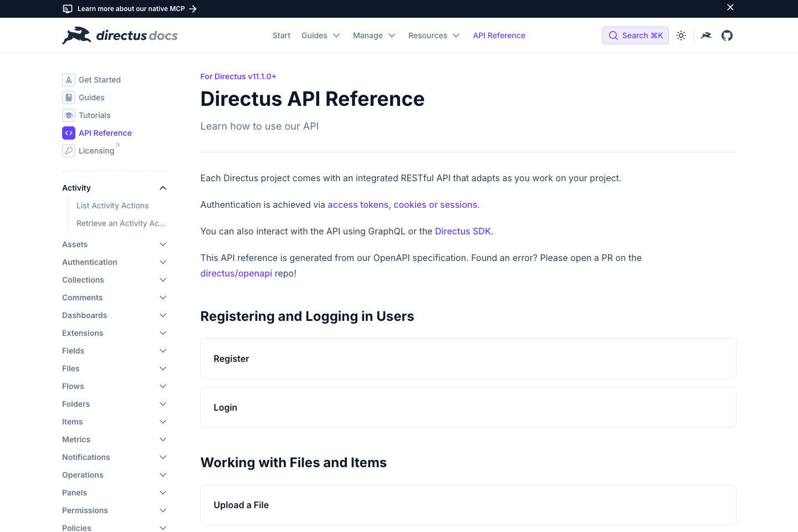Collapse the Activity section chevron
798x532 pixels.
[162, 188]
